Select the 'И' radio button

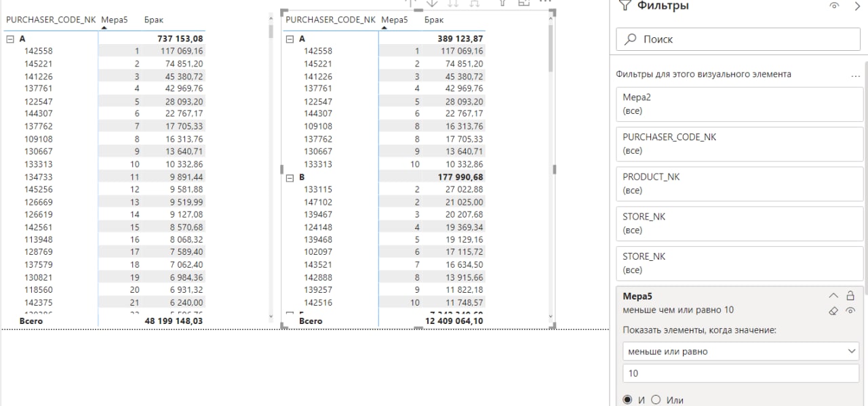pos(627,400)
